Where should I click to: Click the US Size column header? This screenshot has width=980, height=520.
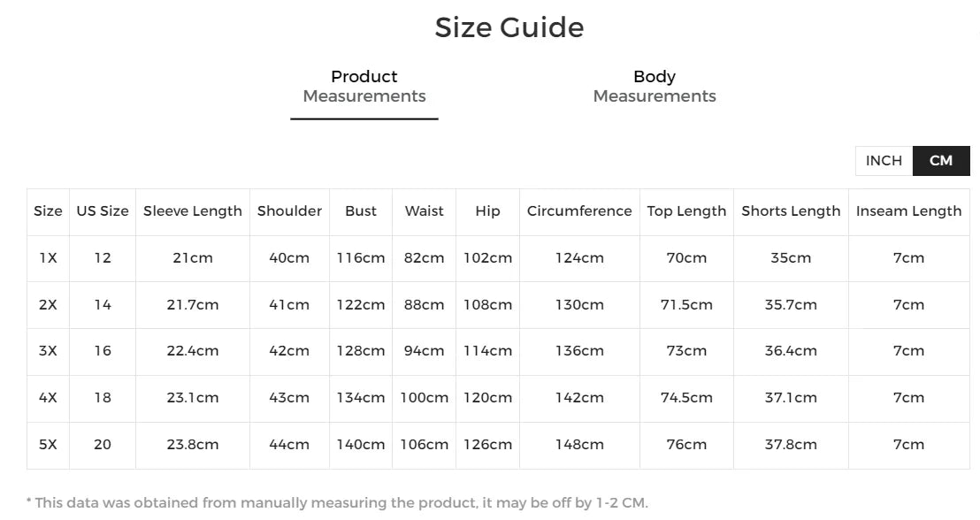[x=102, y=211]
